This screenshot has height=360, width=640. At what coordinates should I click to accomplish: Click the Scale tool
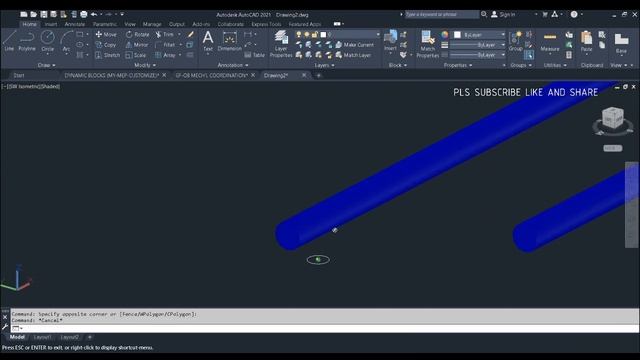point(136,55)
